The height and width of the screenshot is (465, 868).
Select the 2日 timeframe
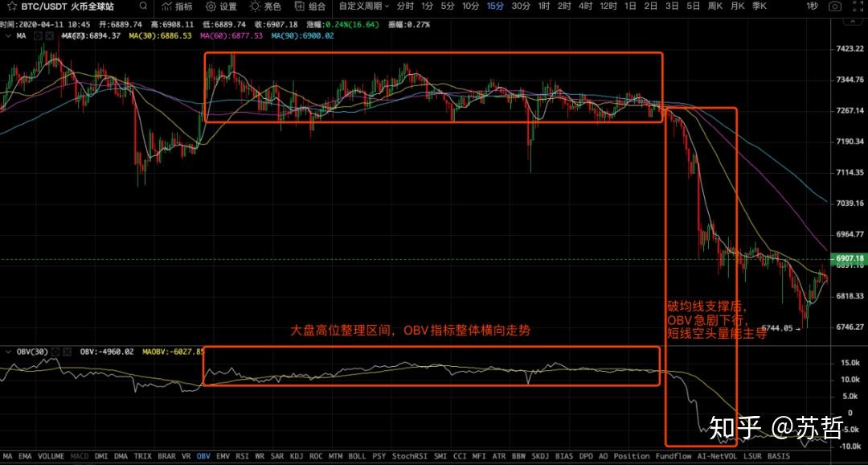pos(651,6)
